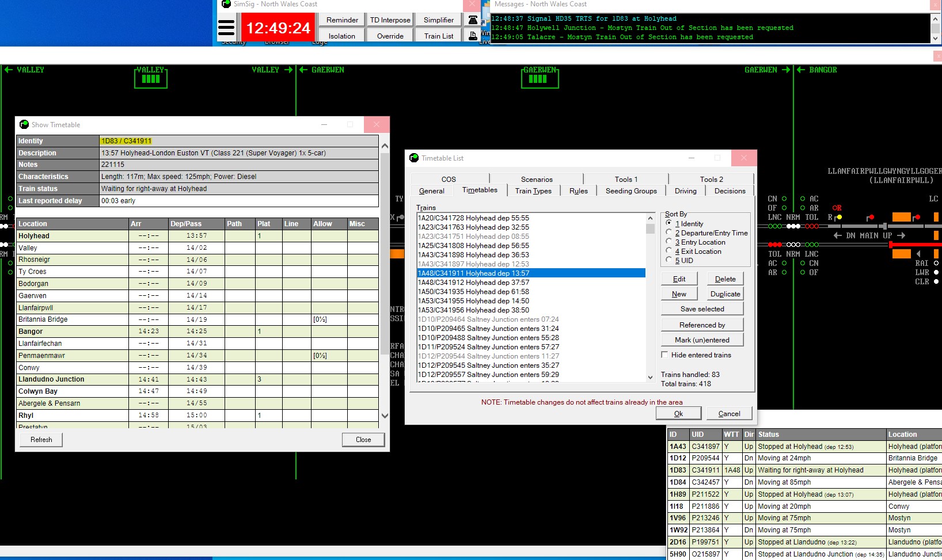The image size is (942, 560).
Task: Click Save selected button
Action: click(702, 308)
